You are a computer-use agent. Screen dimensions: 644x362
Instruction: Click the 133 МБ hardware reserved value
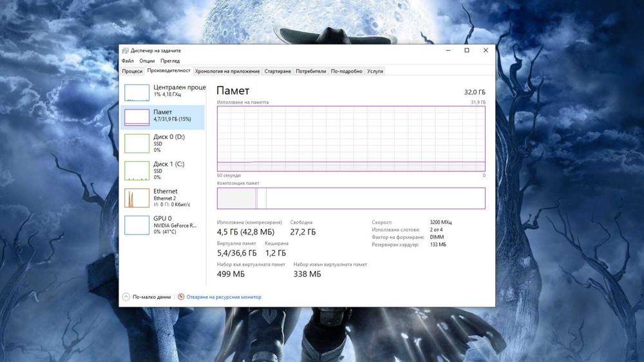[x=438, y=245]
